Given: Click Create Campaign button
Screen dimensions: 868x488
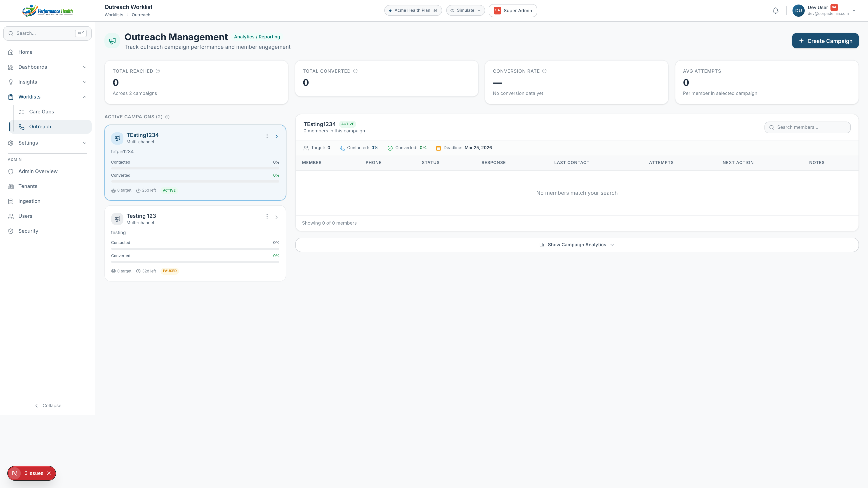Looking at the screenshot, I should click(x=825, y=41).
